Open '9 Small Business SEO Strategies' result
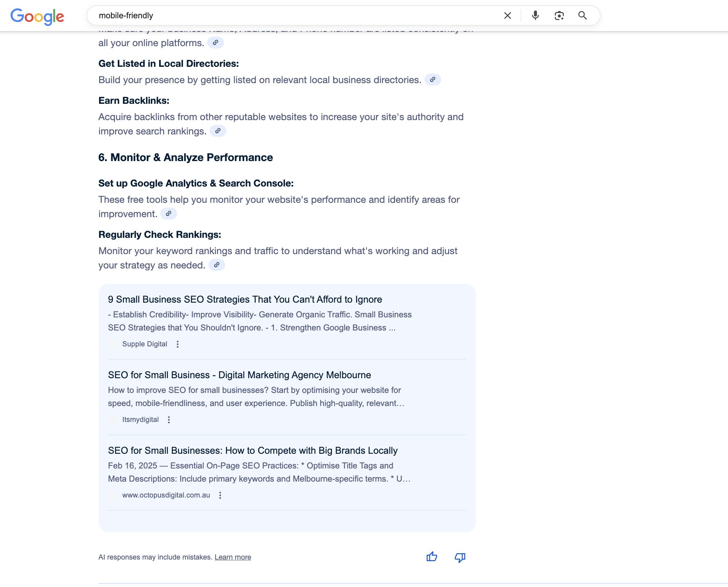This screenshot has height=587, width=728. pyautogui.click(x=245, y=299)
